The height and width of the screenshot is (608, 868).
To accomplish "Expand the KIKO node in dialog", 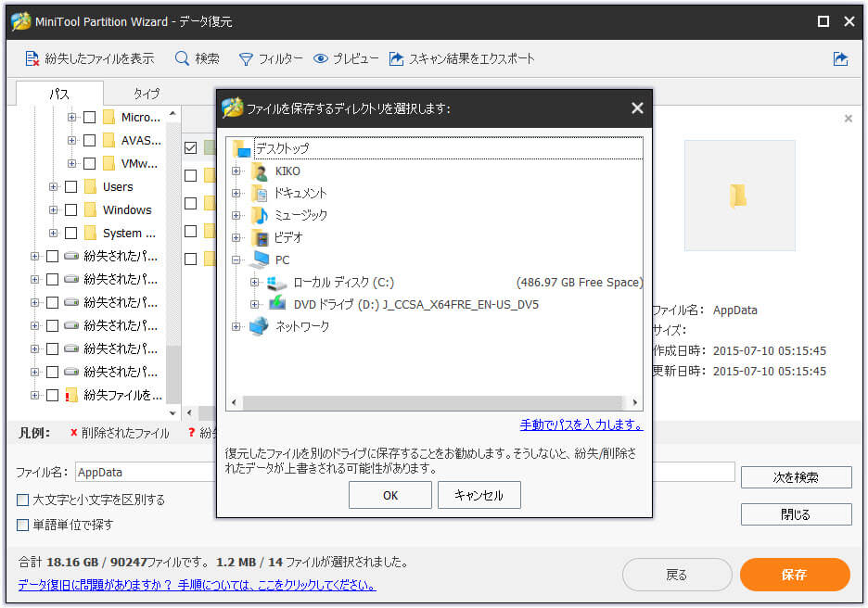I will tap(236, 171).
